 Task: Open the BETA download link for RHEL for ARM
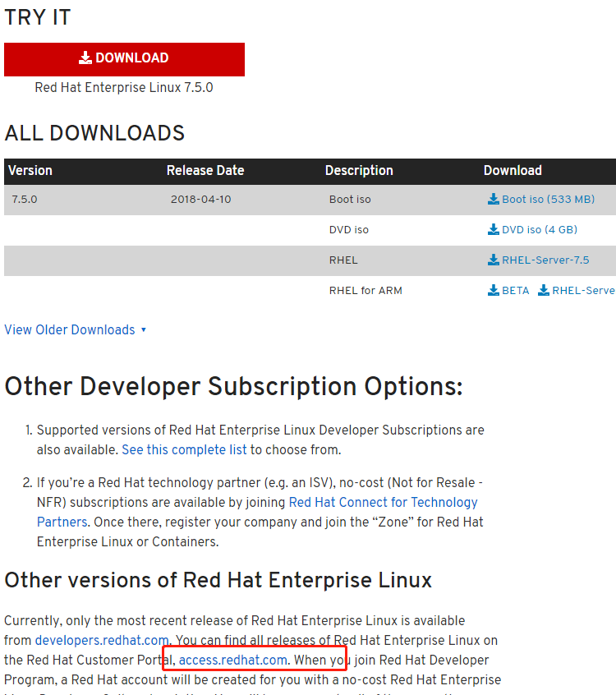516,291
